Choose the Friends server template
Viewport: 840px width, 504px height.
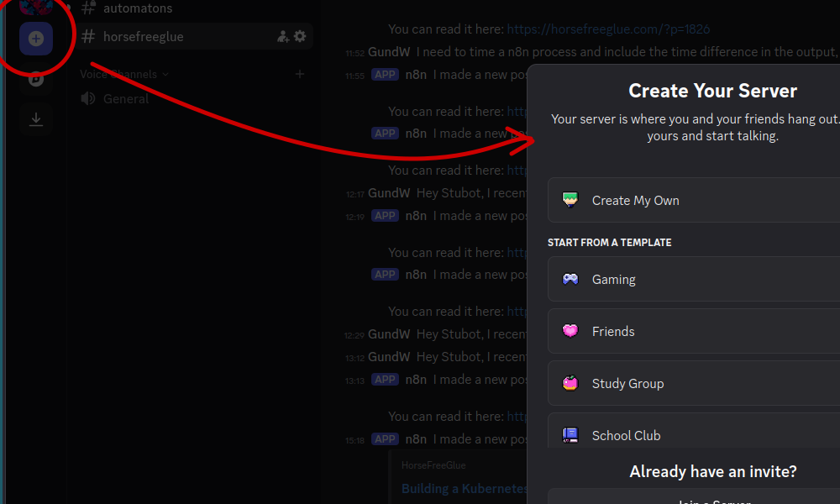613,331
